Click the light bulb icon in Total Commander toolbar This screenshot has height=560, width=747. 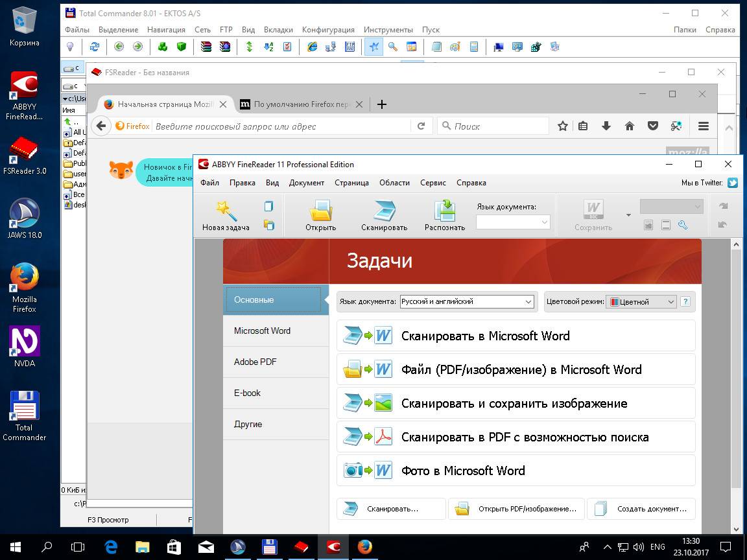pyautogui.click(x=70, y=47)
